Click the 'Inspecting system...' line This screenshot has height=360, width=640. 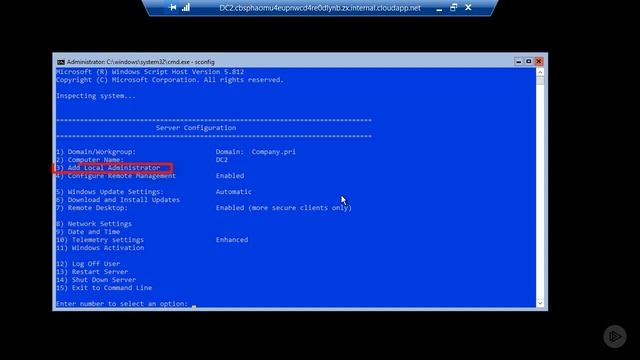tap(96, 96)
